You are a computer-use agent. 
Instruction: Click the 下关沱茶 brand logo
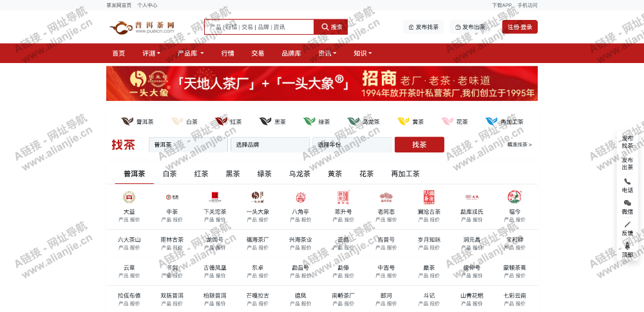pyautogui.click(x=215, y=197)
